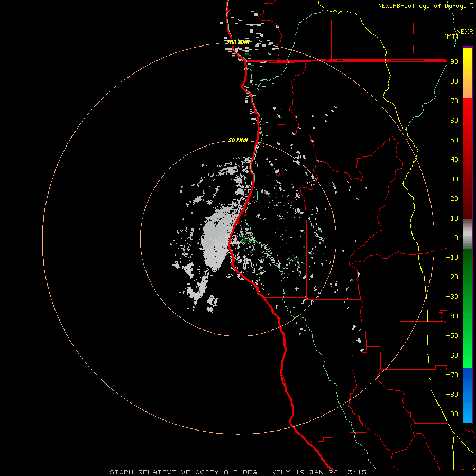This screenshot has width=476, height=476.
Task: Click the -90 value on the velocity scale
Action: click(x=452, y=414)
